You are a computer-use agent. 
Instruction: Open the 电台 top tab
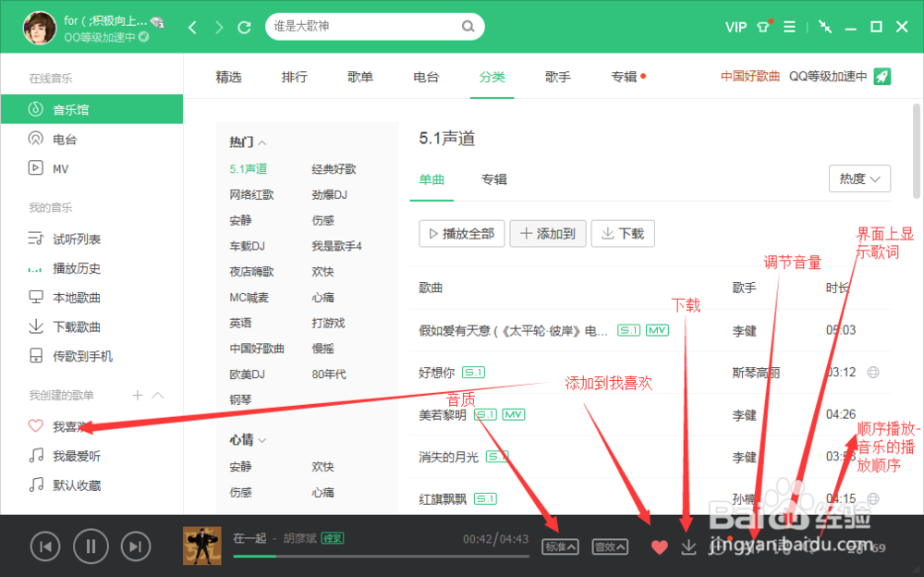(x=426, y=77)
